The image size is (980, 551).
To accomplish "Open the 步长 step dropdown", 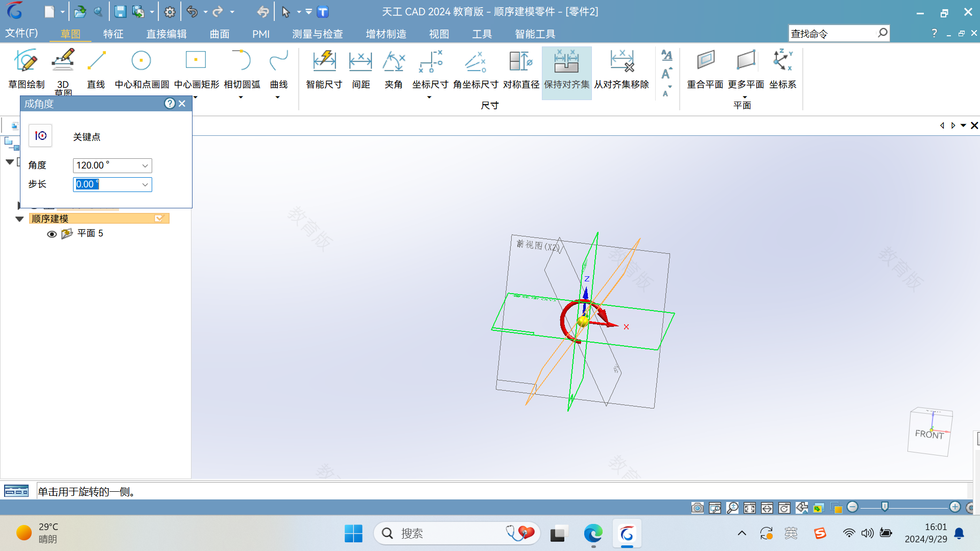I will pos(145,184).
